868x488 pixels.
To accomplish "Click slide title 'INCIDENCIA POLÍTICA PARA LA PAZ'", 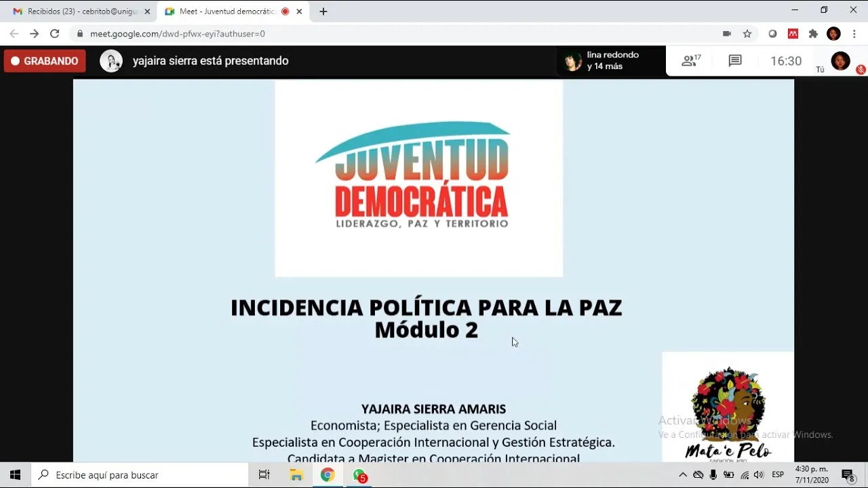I will point(427,307).
